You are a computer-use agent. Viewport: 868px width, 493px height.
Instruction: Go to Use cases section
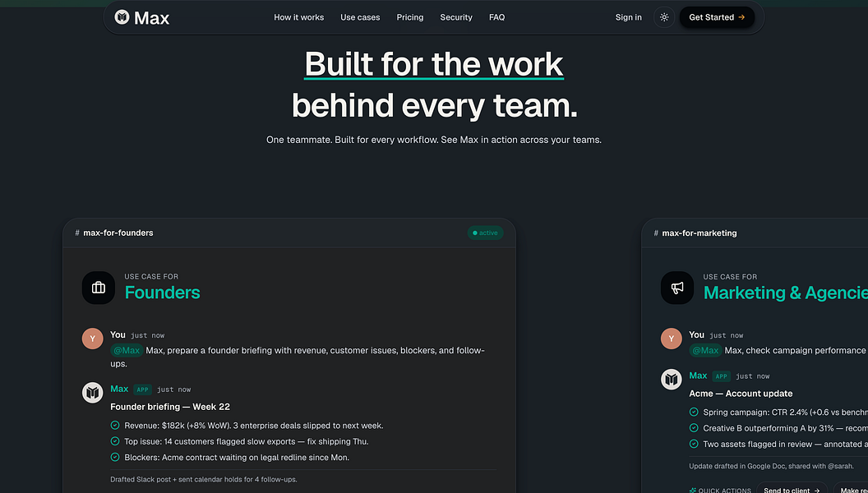coord(360,17)
